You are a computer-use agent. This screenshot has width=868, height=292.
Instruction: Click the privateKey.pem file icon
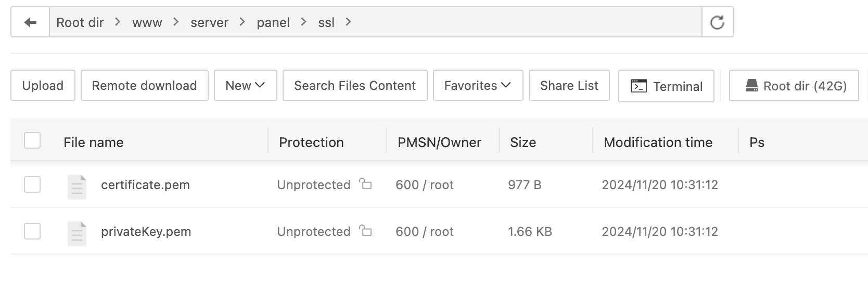pyautogui.click(x=77, y=233)
